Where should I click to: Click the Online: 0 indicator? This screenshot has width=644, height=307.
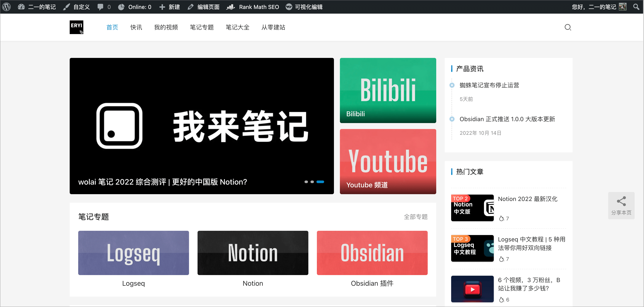coord(135,7)
